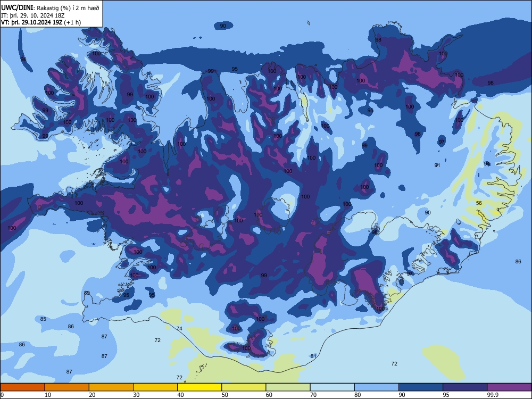The width and height of the screenshot is (532, 399).
Task: Click the humidity value 89 on the map
Action: coord(87,293)
